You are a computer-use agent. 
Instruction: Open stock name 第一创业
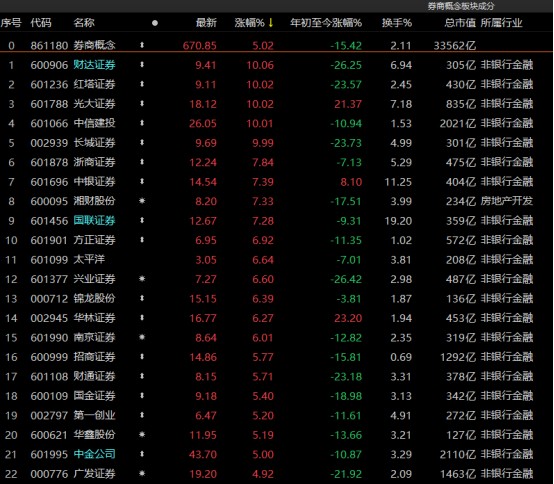pyautogui.click(x=94, y=415)
